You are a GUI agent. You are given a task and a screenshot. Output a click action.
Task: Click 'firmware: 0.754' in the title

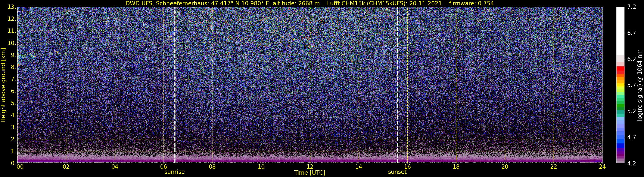(x=472, y=3)
